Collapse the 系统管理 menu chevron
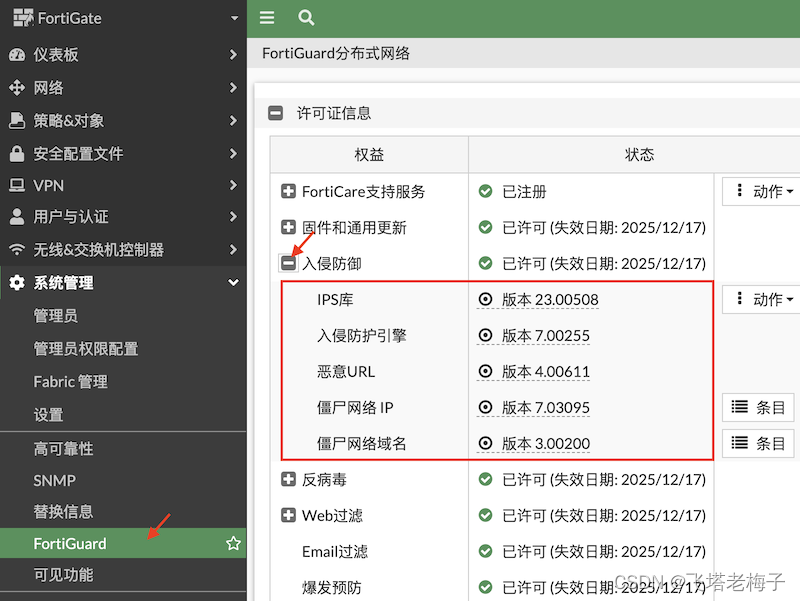The width and height of the screenshot is (800, 601). pyautogui.click(x=233, y=282)
